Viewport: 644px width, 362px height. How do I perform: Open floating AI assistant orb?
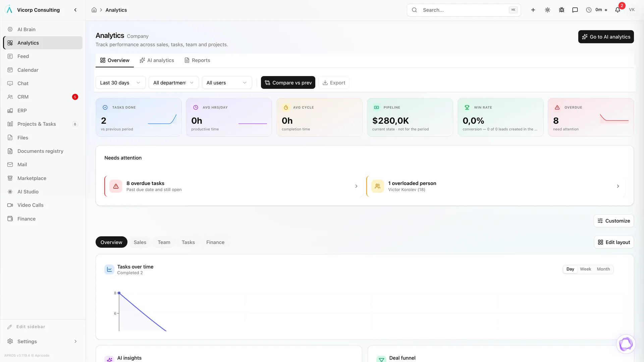(626, 344)
